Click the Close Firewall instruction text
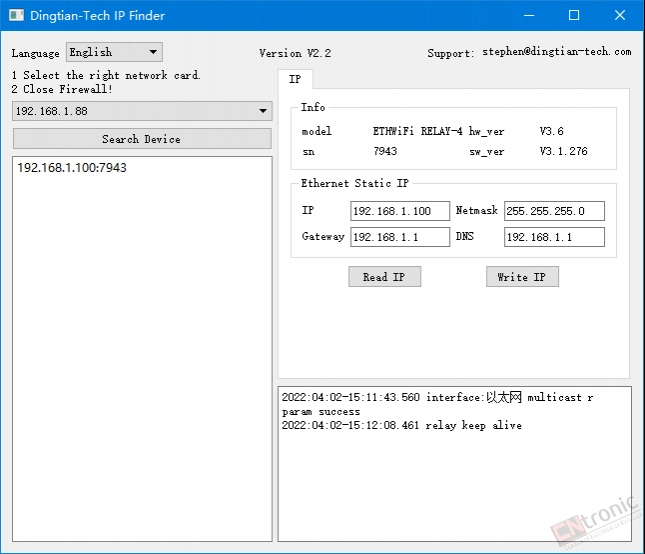Screen dimensions: 645x554 coord(62,89)
